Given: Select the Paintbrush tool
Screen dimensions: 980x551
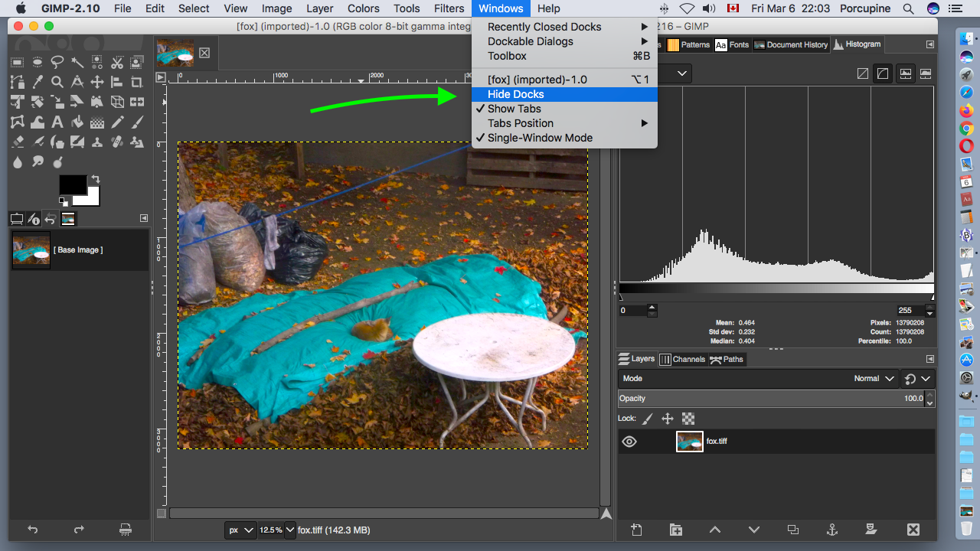Looking at the screenshot, I should coord(137,122).
